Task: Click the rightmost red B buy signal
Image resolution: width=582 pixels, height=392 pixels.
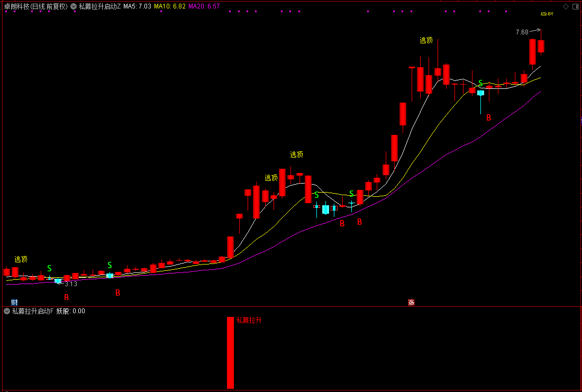Action: point(489,117)
